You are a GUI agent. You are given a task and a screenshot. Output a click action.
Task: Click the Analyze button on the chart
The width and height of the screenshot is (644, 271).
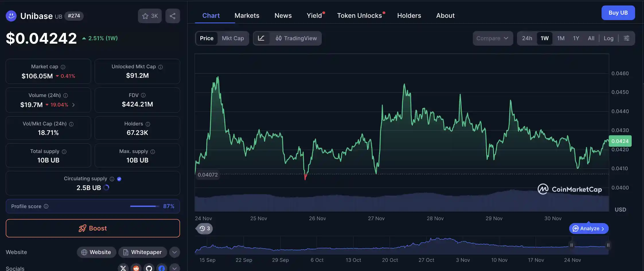(x=588, y=228)
